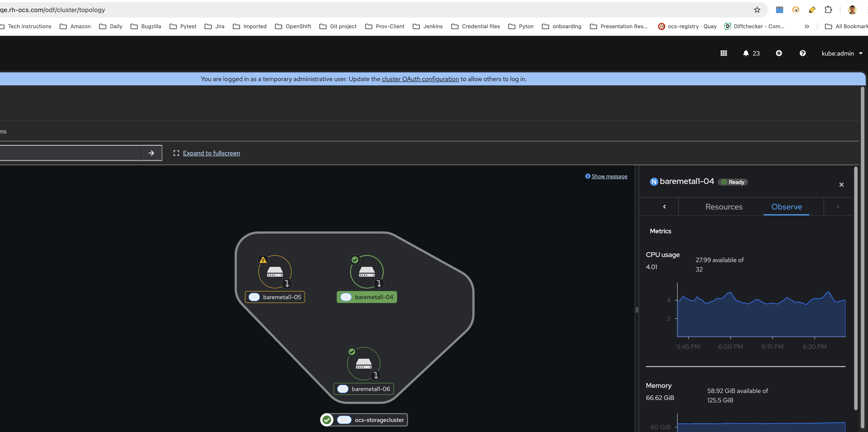Click the plus import icon in header
This screenshot has height=432, width=868.
[x=779, y=53]
